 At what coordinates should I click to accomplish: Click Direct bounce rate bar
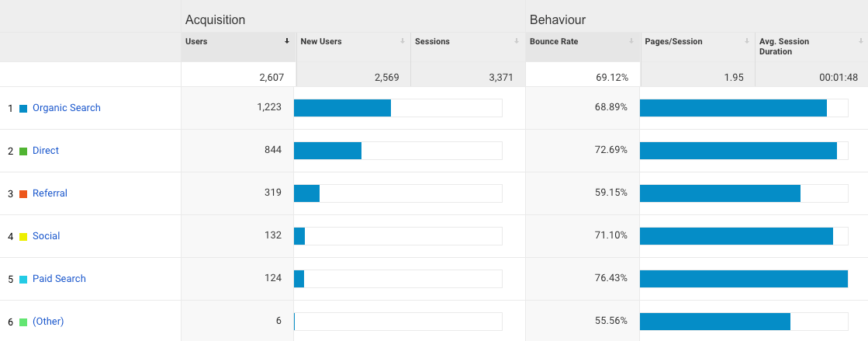[x=738, y=151]
